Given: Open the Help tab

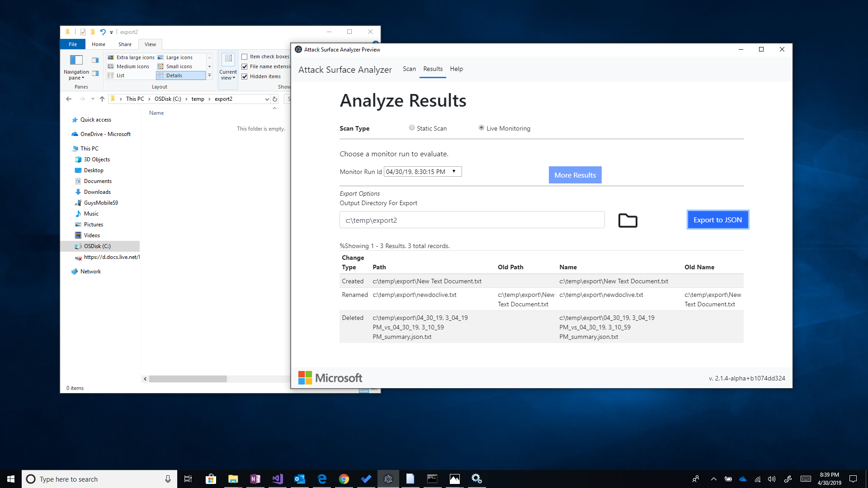Looking at the screenshot, I should [x=456, y=69].
